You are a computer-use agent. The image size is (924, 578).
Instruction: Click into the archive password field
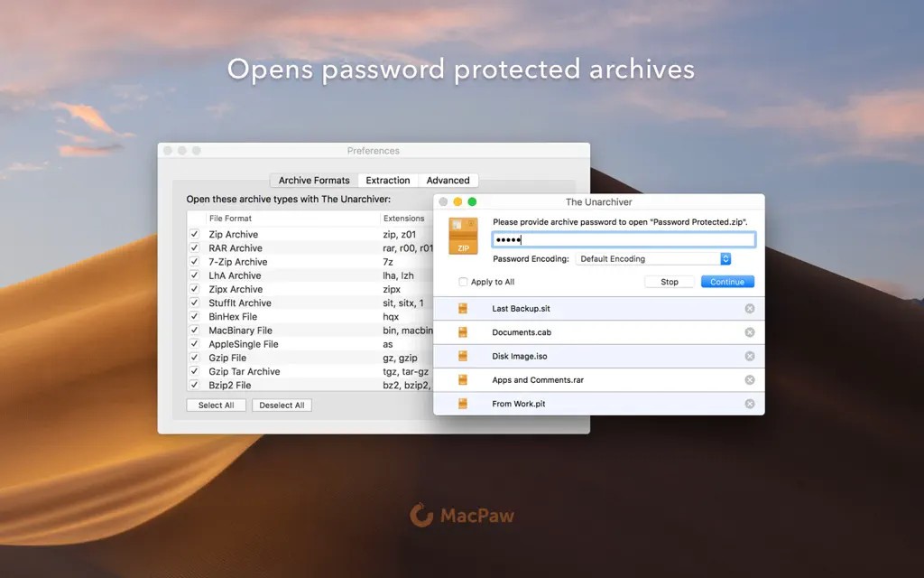coord(624,239)
